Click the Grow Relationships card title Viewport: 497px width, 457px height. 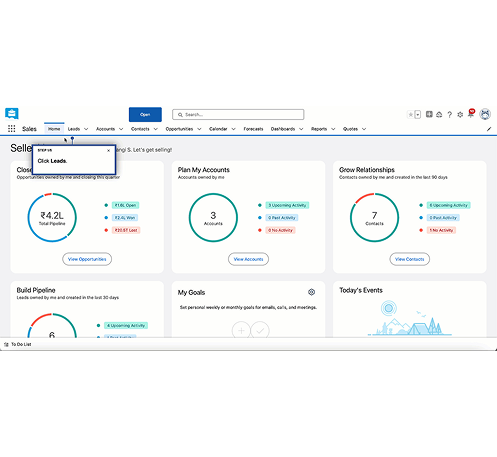pyautogui.click(x=367, y=170)
